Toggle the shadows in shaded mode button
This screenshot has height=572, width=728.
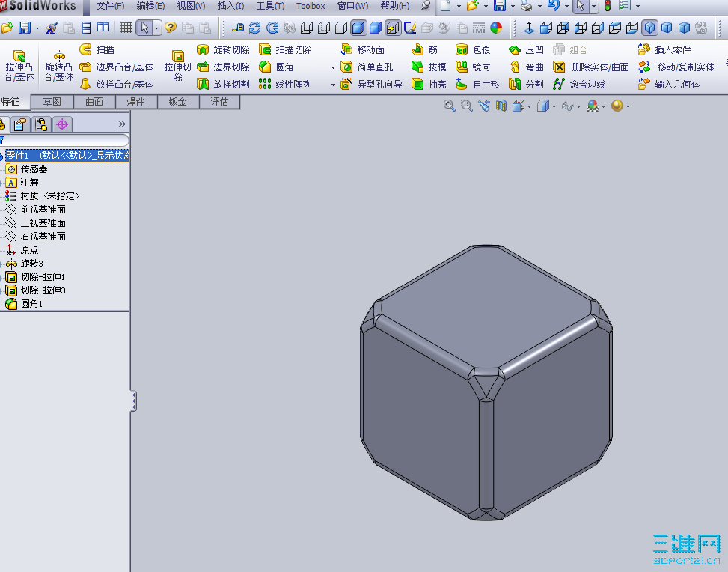[x=392, y=28]
